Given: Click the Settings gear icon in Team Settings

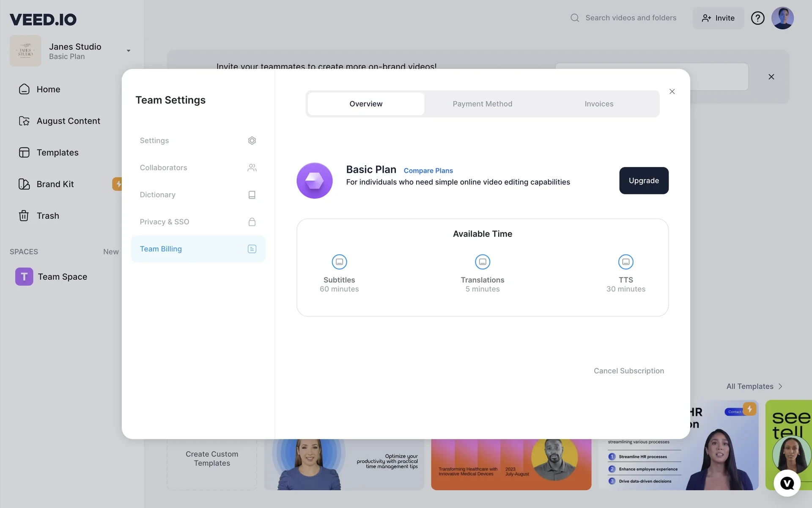Looking at the screenshot, I should [252, 141].
